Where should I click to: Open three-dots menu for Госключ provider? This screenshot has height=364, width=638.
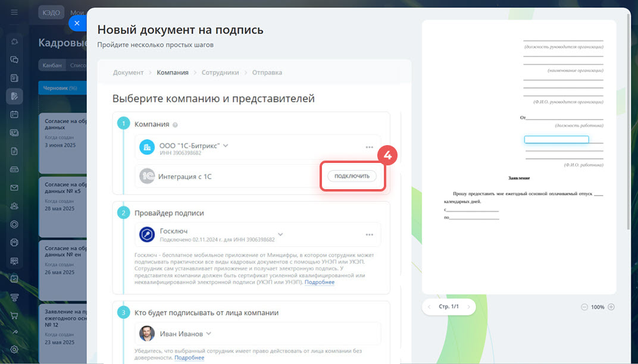(369, 235)
